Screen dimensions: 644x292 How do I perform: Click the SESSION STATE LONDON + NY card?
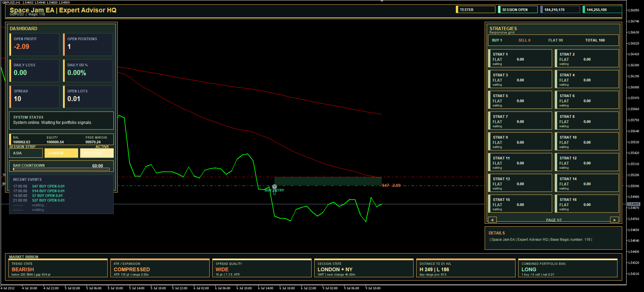[364, 268]
